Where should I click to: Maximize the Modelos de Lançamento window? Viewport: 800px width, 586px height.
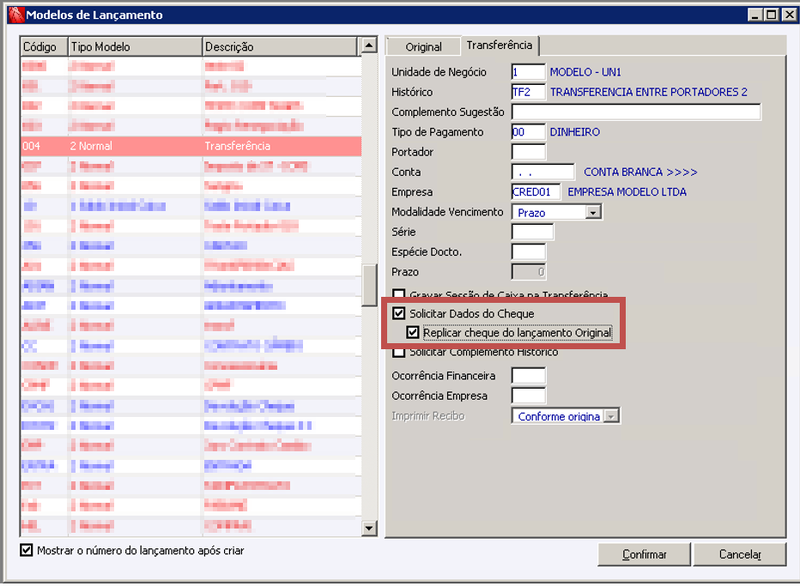tap(771, 15)
